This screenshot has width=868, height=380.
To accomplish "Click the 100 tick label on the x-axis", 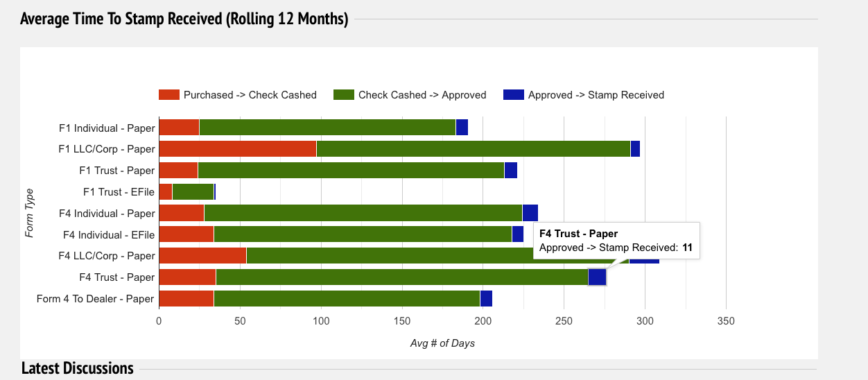I will point(321,322).
